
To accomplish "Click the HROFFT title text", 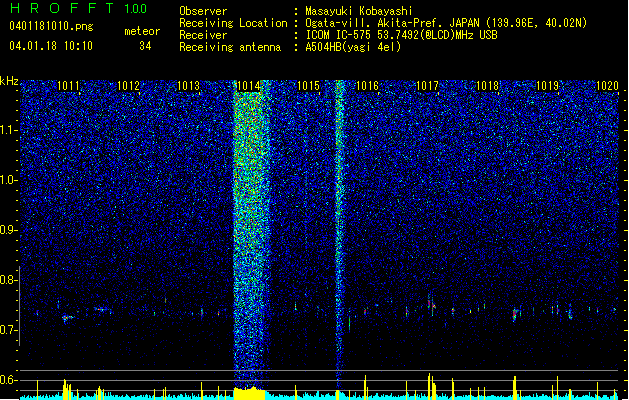I will (x=62, y=8).
